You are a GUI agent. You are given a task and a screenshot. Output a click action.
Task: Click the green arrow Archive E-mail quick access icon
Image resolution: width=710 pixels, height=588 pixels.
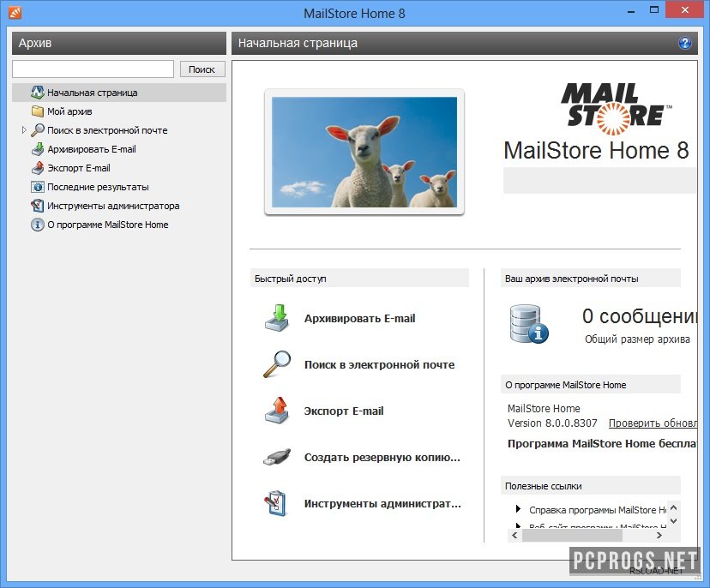pyautogui.click(x=277, y=318)
